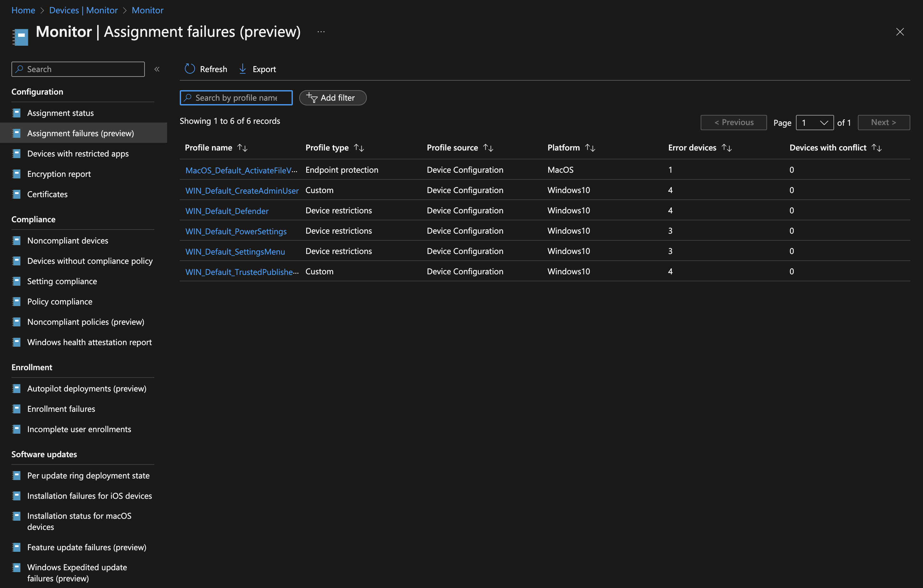Click the Refresh icon in toolbar
The image size is (923, 588).
pyautogui.click(x=190, y=69)
